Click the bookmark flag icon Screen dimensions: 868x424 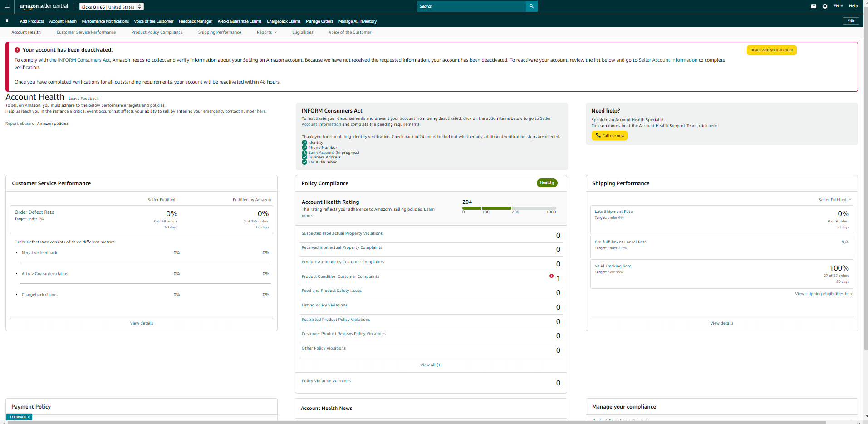point(7,21)
